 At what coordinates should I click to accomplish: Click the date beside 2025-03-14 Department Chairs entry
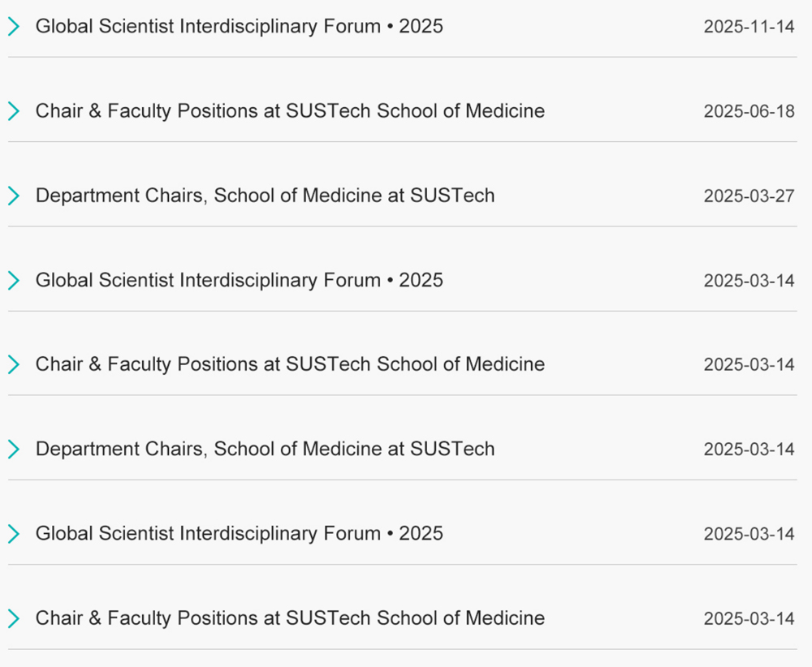click(749, 450)
